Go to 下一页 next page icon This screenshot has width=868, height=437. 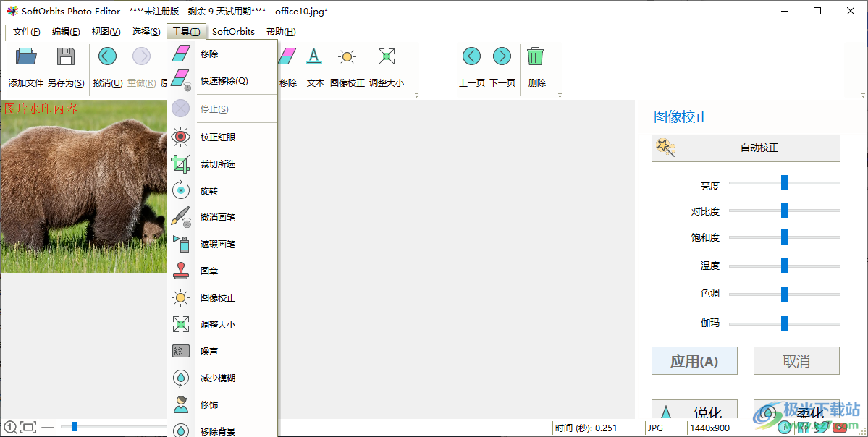502,56
